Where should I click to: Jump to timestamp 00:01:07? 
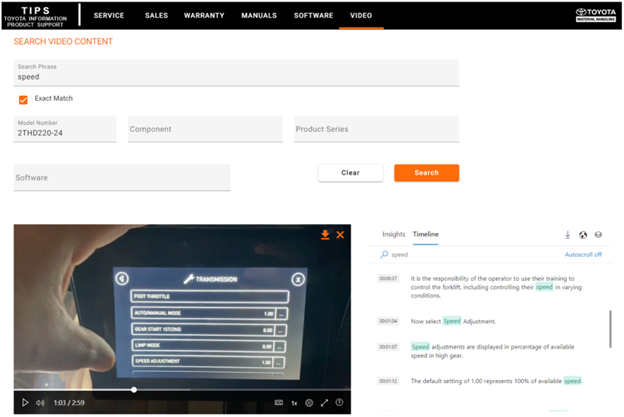coord(388,347)
